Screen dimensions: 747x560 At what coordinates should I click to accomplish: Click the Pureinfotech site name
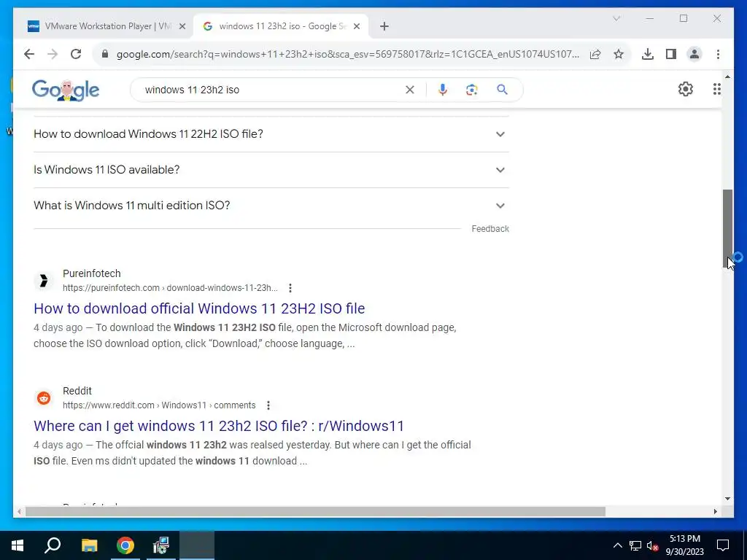[91, 274]
